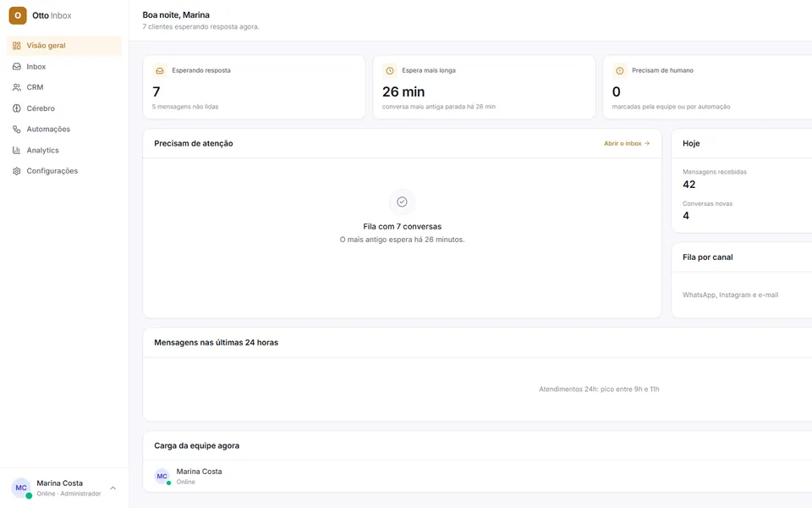Click the text marcadas pela equipe ou por automação
812x508 pixels.
tap(671, 107)
